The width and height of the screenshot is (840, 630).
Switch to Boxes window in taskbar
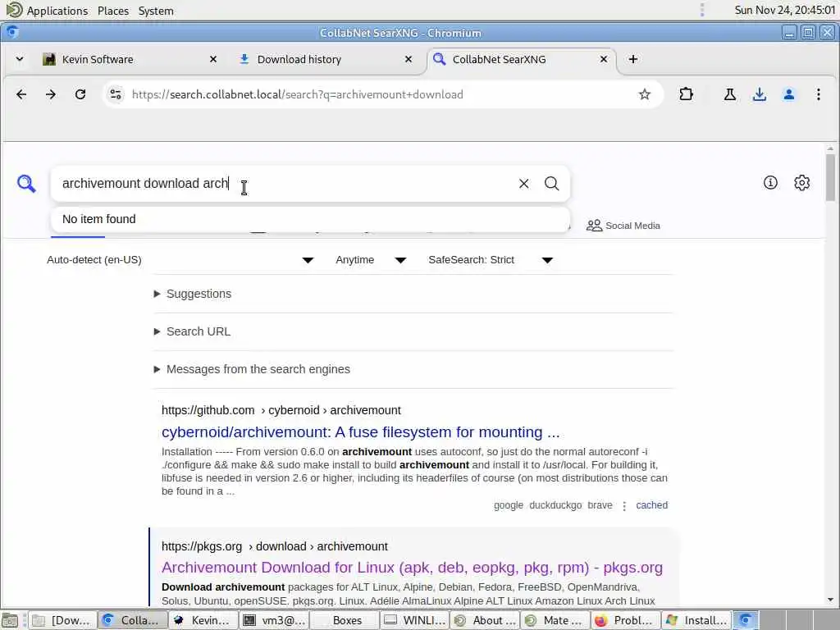(x=345, y=620)
